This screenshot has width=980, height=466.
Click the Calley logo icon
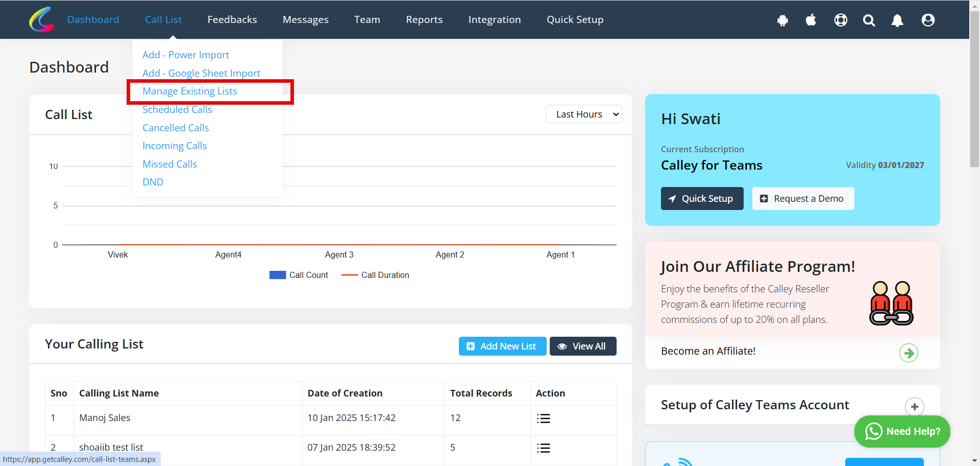[x=42, y=19]
